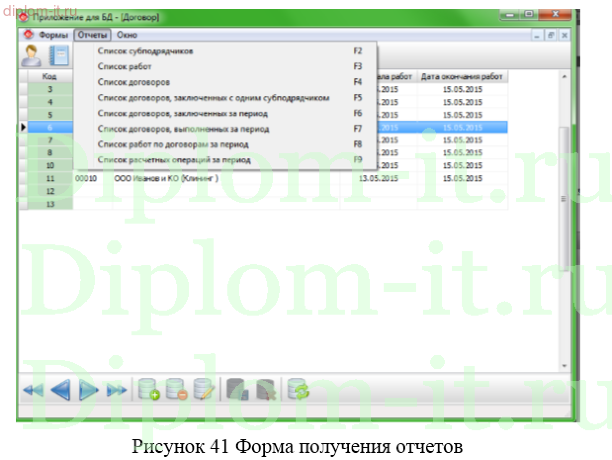Click the greyed cancel edit icon
This screenshot has width=612, height=460.
click(266, 389)
